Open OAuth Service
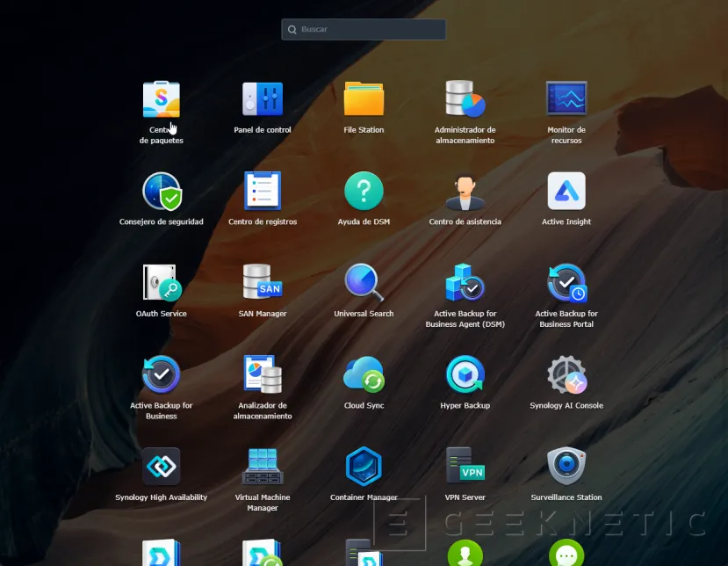 (162, 283)
